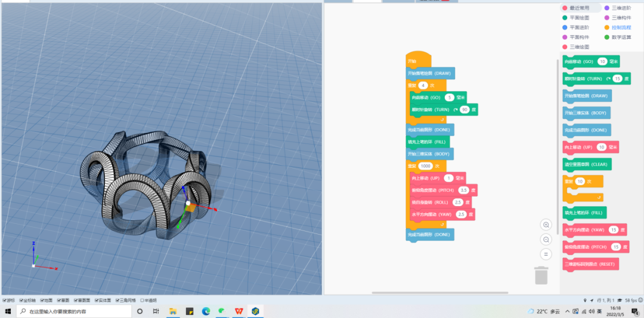The height and width of the screenshot is (318, 644).
Task: Click the 清空重置草图 (CLEAR) palette block
Action: [587, 164]
